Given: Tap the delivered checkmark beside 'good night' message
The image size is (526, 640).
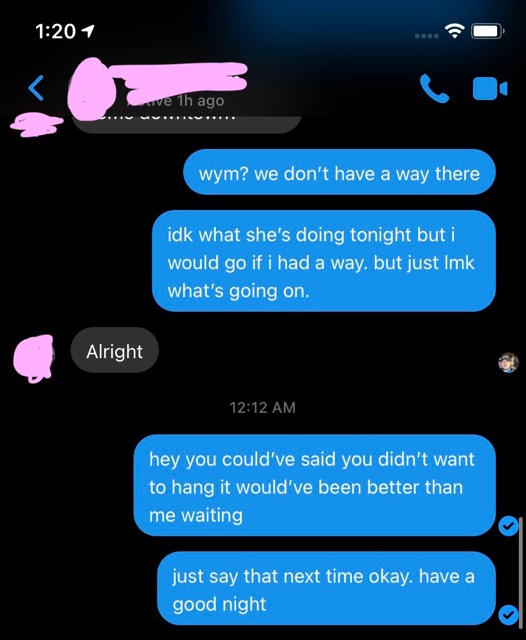Looking at the screenshot, I should click(508, 614).
